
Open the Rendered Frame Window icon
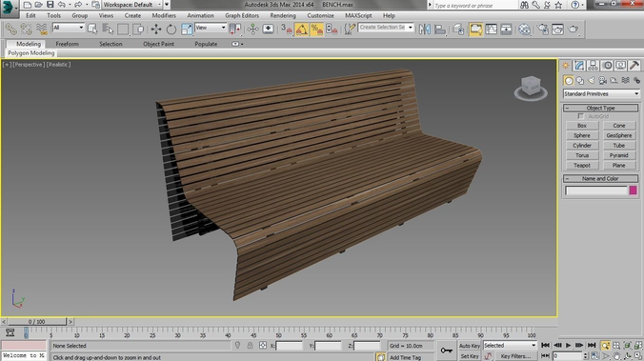tap(557, 30)
